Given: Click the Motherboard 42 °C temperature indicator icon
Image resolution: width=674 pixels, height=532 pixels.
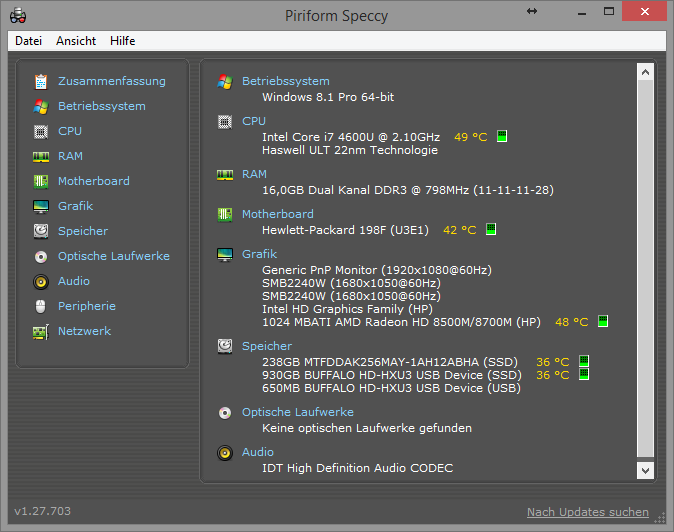Looking at the screenshot, I should (491, 229).
